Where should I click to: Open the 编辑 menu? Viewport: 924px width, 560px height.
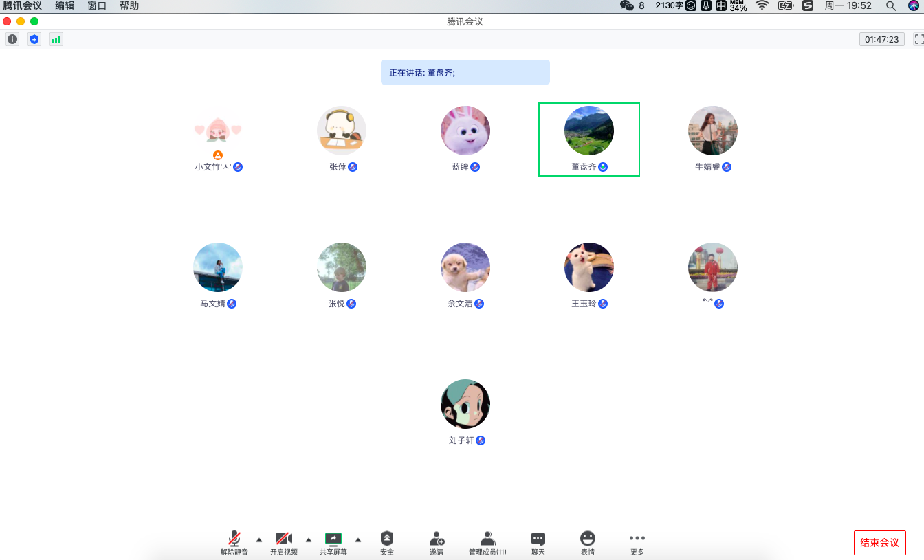click(x=65, y=5)
